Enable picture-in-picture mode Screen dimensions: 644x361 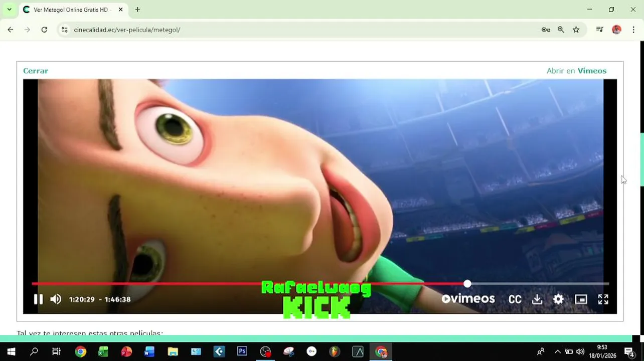coord(581,299)
